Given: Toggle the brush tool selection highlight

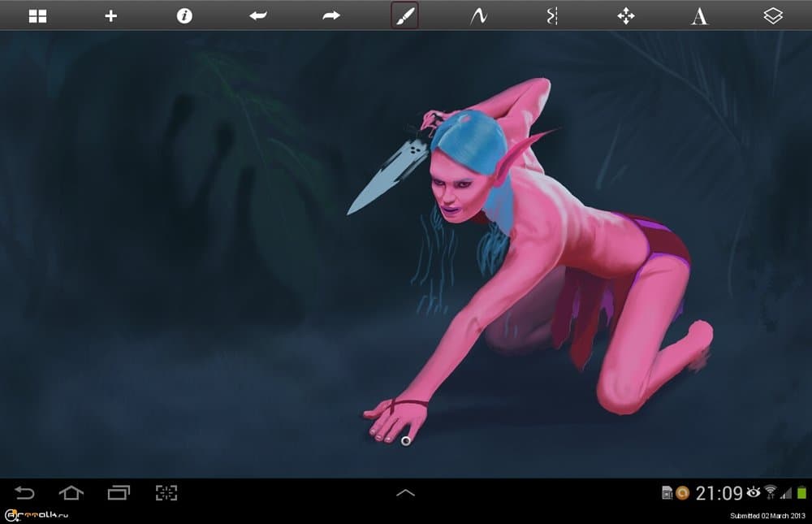Looking at the screenshot, I should coord(404,15).
